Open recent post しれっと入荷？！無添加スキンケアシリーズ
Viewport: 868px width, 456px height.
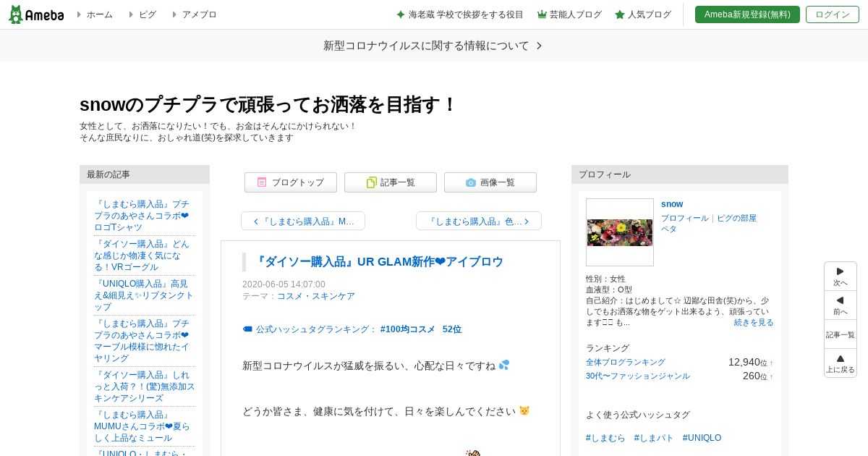coord(144,387)
